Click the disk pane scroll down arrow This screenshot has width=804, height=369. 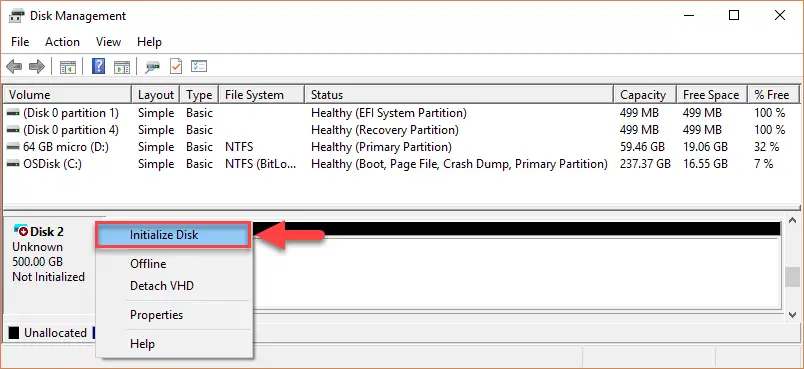coord(792,314)
